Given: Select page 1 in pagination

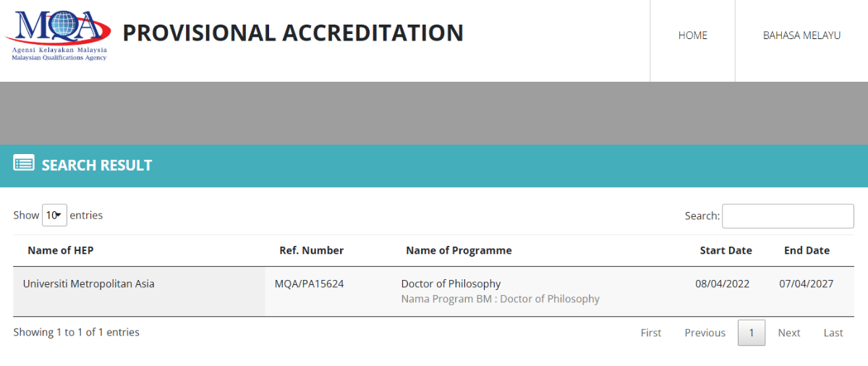Looking at the screenshot, I should point(752,333).
